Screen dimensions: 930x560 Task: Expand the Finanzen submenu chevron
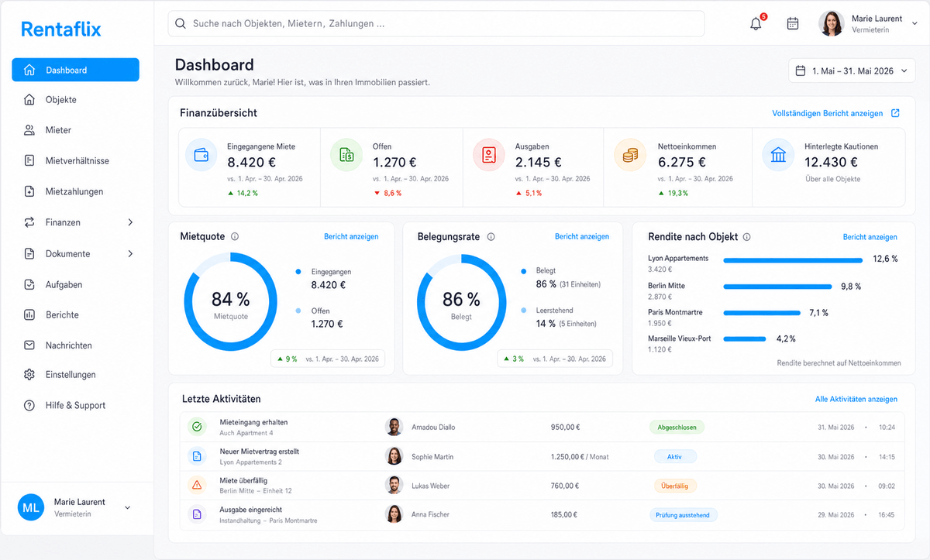[130, 222]
